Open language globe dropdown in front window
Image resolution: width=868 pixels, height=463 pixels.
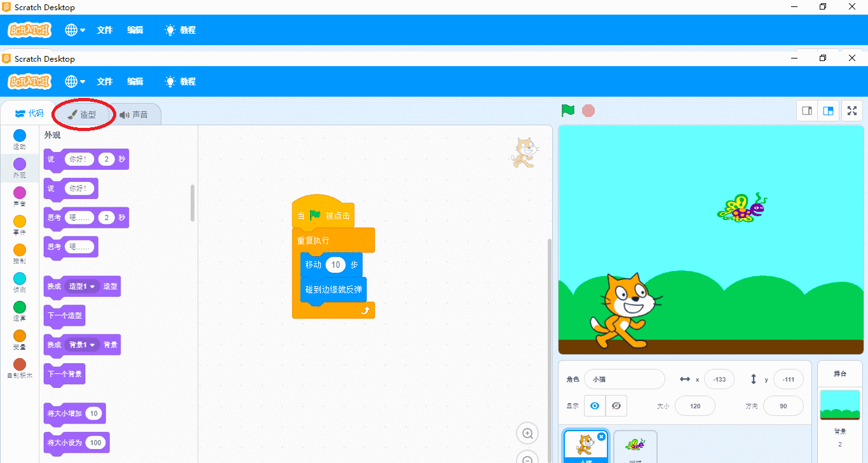pyautogui.click(x=75, y=81)
